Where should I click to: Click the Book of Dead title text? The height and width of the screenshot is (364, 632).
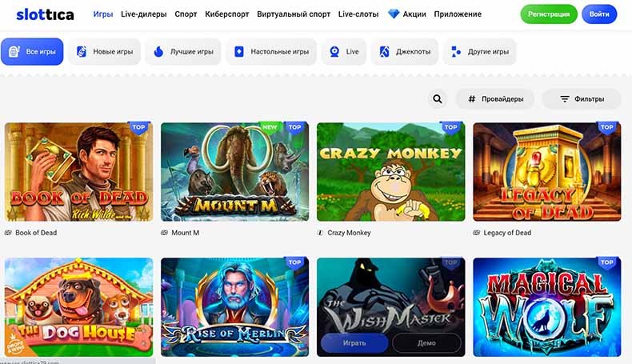click(x=36, y=233)
